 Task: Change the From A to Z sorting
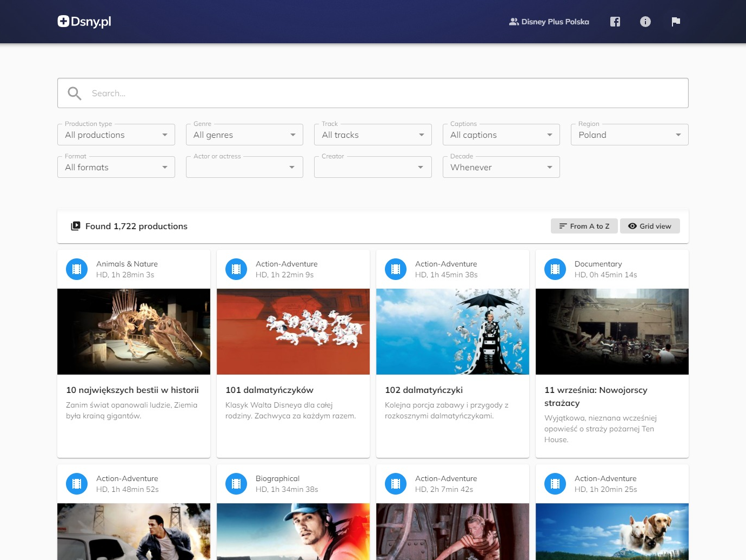[x=584, y=226]
